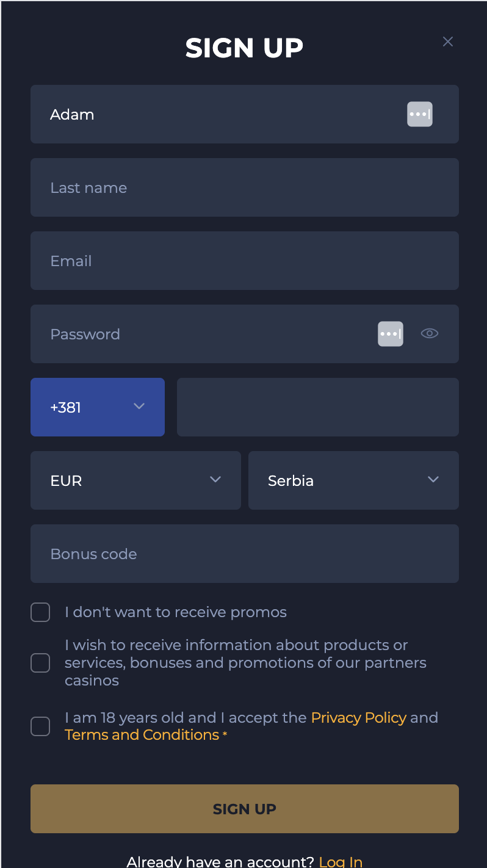Enable partner casinos promotions checkbox
Image resolution: width=487 pixels, height=868 pixels.
(40, 663)
